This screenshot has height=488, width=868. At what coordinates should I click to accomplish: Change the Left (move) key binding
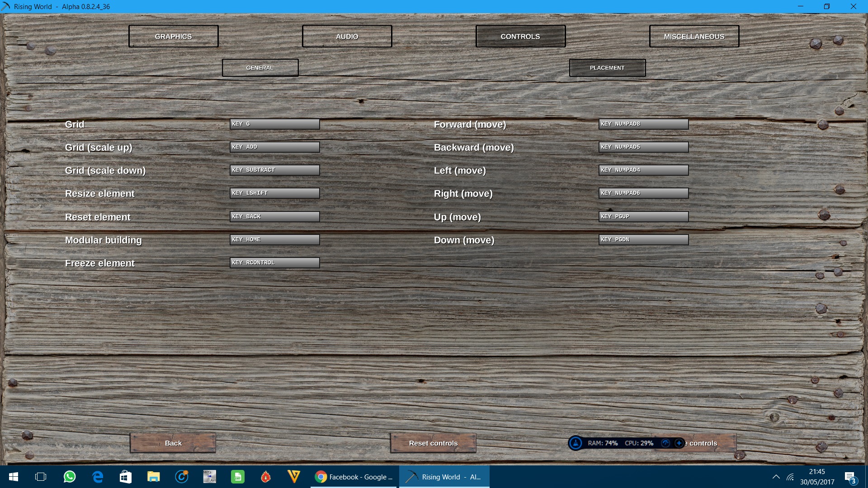[644, 170]
